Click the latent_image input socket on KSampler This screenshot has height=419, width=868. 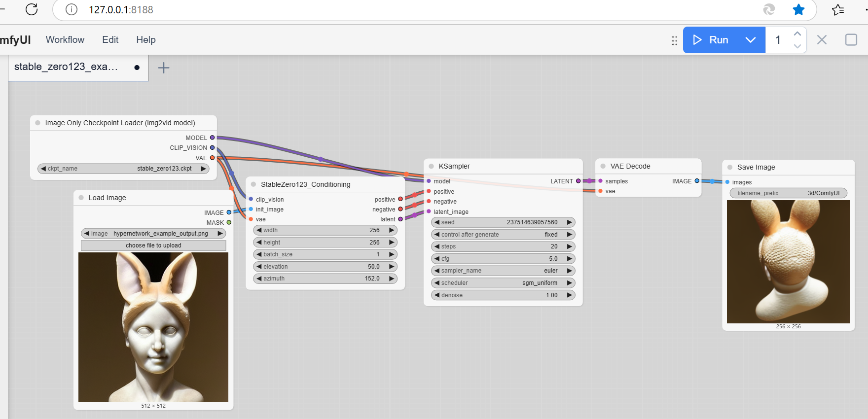(x=429, y=211)
